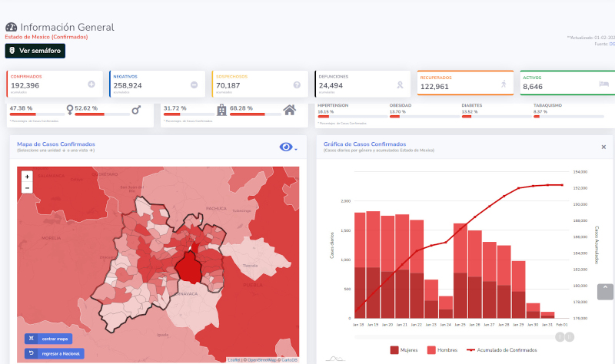Close the Gráfica de Casos Confirmados panel
This screenshot has width=615, height=364.
[603, 147]
